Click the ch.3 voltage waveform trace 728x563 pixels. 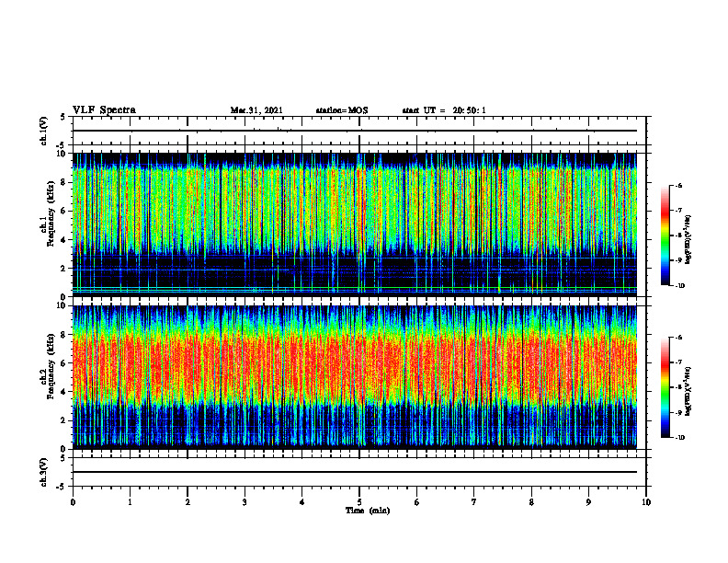(x=355, y=472)
